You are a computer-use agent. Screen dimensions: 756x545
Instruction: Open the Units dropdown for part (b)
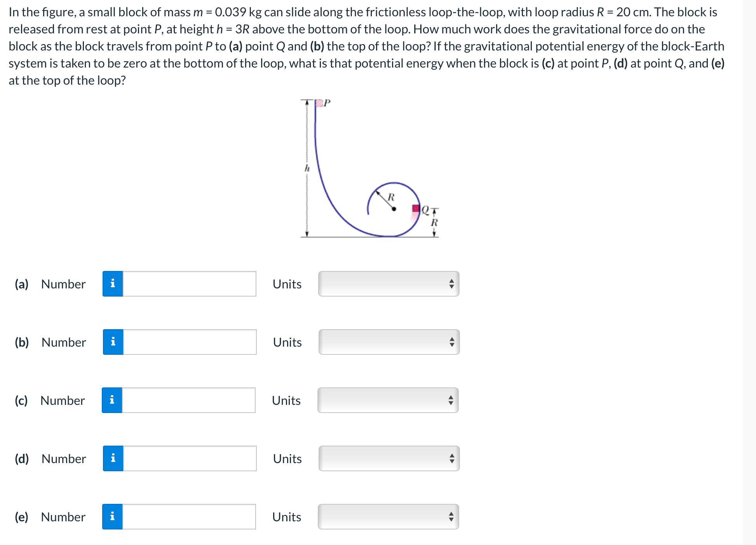[388, 342]
